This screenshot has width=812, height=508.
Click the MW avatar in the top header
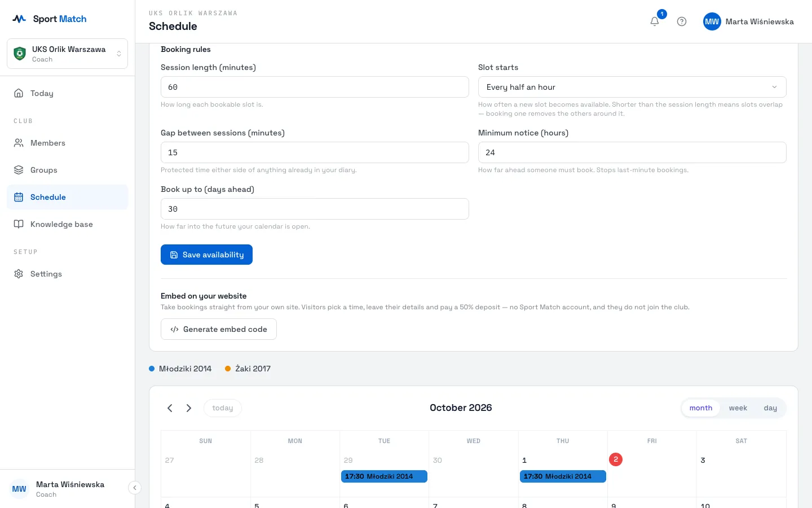(712, 21)
